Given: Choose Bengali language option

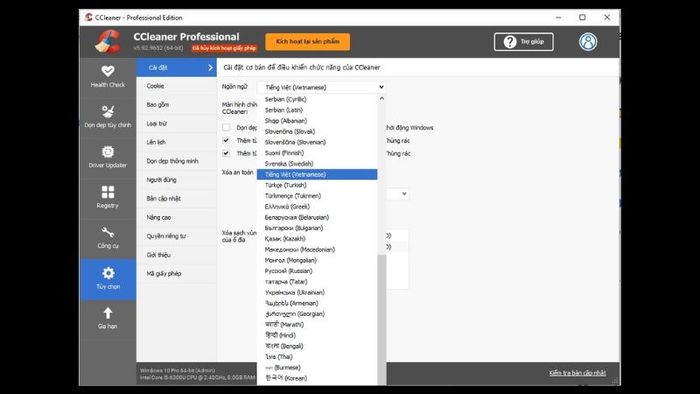Looking at the screenshot, I should coord(317,346).
